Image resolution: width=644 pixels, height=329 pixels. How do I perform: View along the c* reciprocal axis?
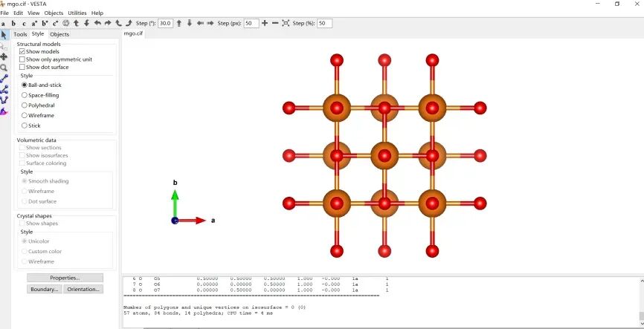55,23
